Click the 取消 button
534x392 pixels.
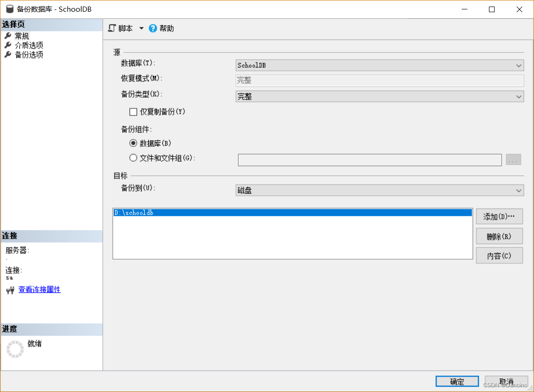point(506,382)
